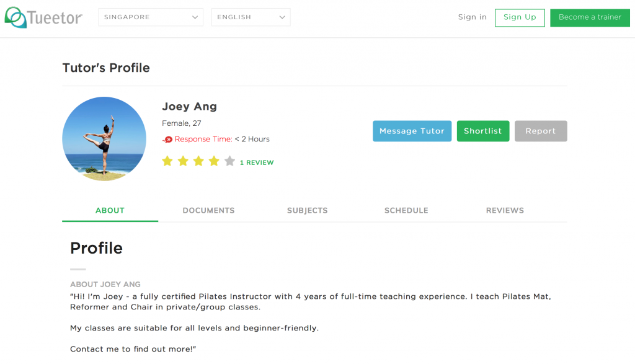Open the Reviews tab
This screenshot has height=364, width=635.
505,211
